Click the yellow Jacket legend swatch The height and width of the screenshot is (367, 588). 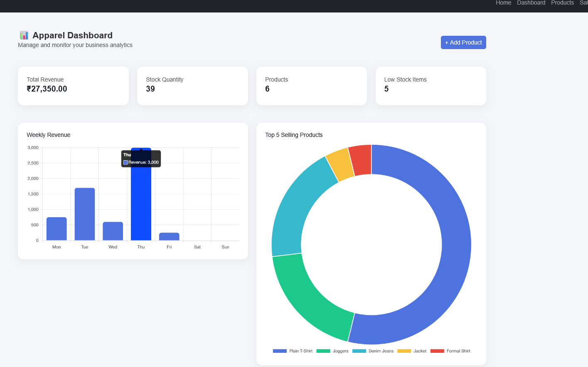(404, 351)
